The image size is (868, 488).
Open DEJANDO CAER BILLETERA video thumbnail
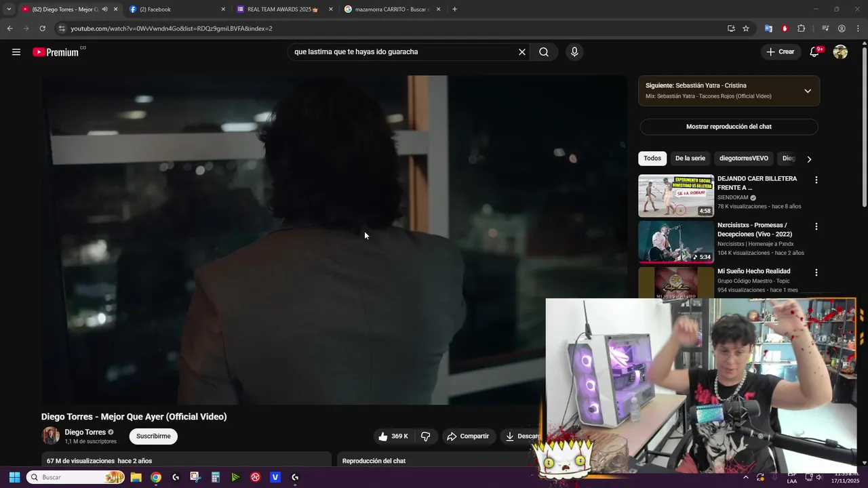[x=676, y=196]
